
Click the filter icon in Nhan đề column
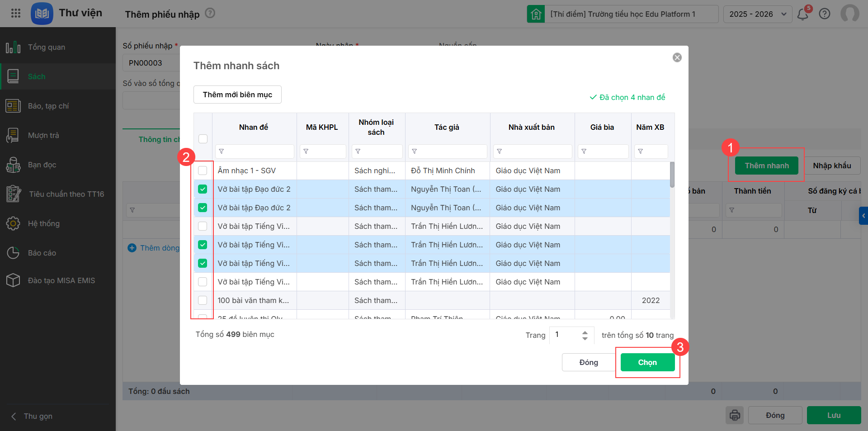click(x=222, y=152)
